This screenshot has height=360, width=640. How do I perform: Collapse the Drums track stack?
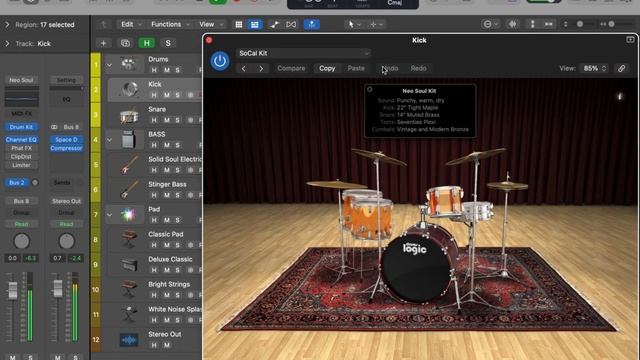point(109,65)
